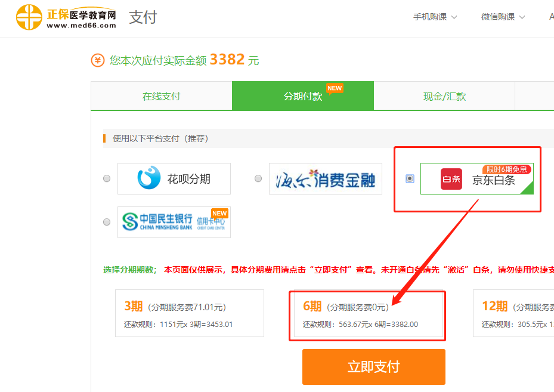Click the 正保医学教育网 site logo

pos(66,17)
